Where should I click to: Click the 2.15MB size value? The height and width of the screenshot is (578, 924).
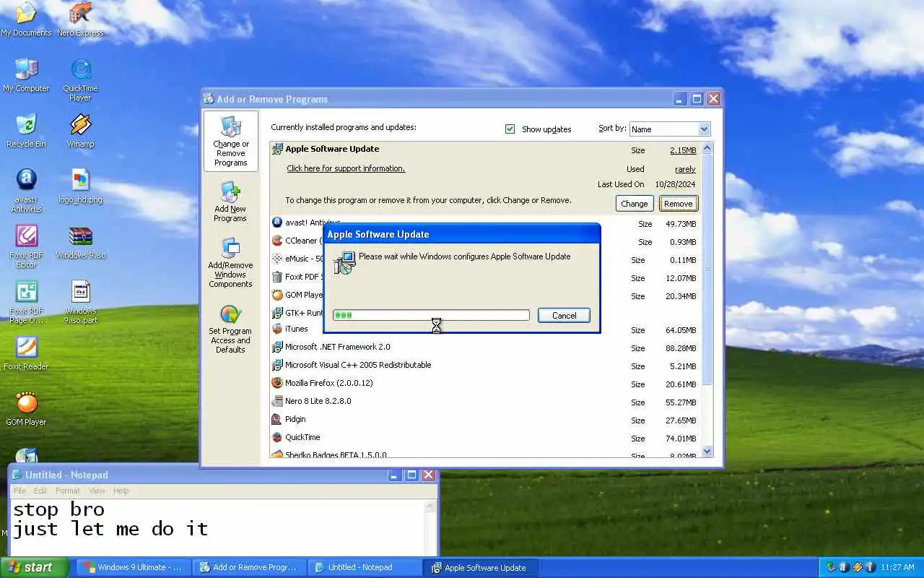point(683,150)
